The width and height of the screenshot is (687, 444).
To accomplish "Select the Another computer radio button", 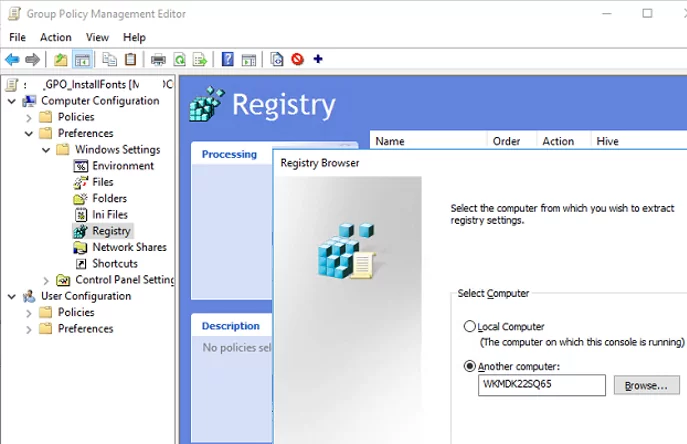I will tap(470, 366).
